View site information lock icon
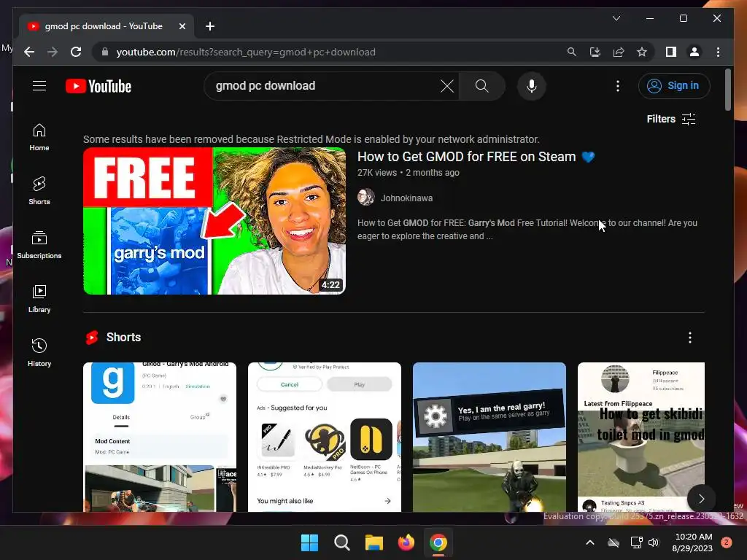 click(105, 52)
